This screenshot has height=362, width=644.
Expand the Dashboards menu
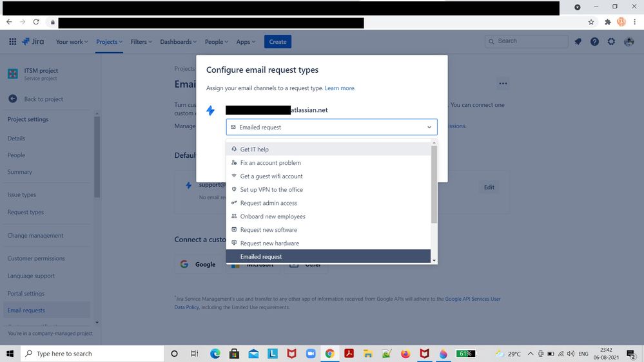179,42
